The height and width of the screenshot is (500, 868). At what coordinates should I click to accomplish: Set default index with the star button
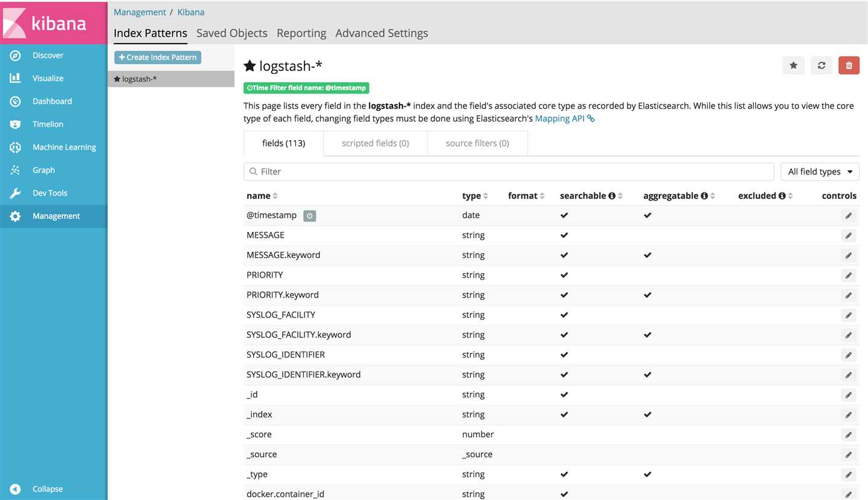(793, 65)
